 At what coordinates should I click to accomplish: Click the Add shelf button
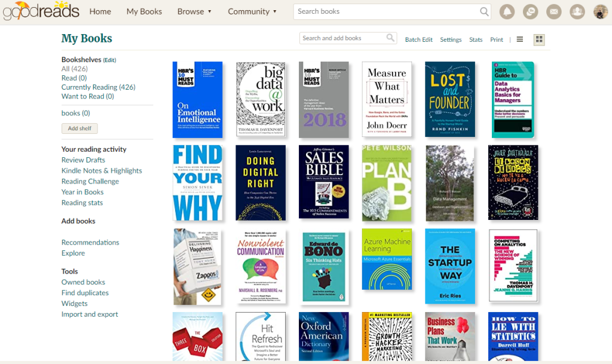(x=79, y=129)
